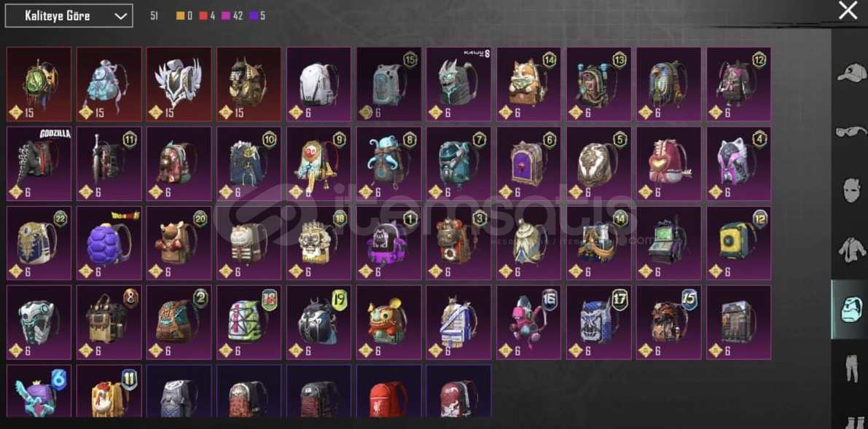This screenshot has height=429, width=868.
Task: Select the golden pharaoh backpack in red tier
Action: coord(249,84)
